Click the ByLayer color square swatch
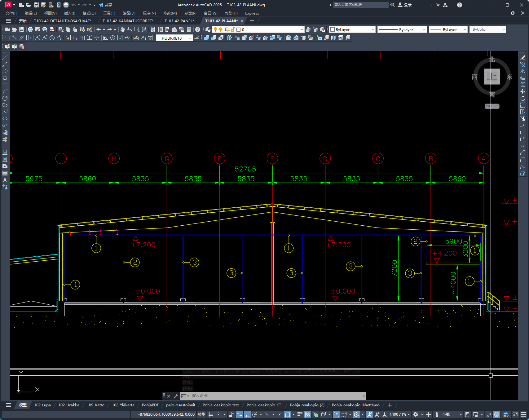This screenshot has width=529, height=420. [333, 29]
